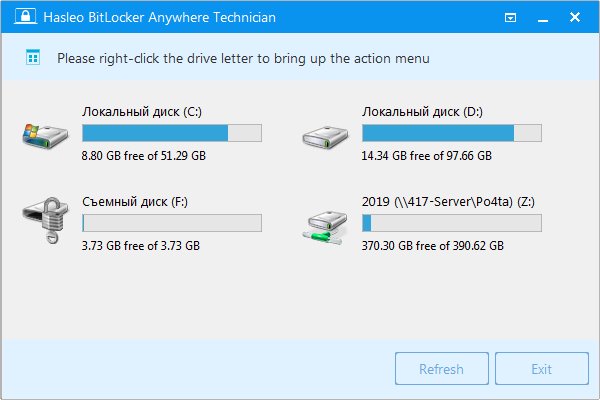
Task: Open the title bar dropdown menu button
Action: [511, 18]
